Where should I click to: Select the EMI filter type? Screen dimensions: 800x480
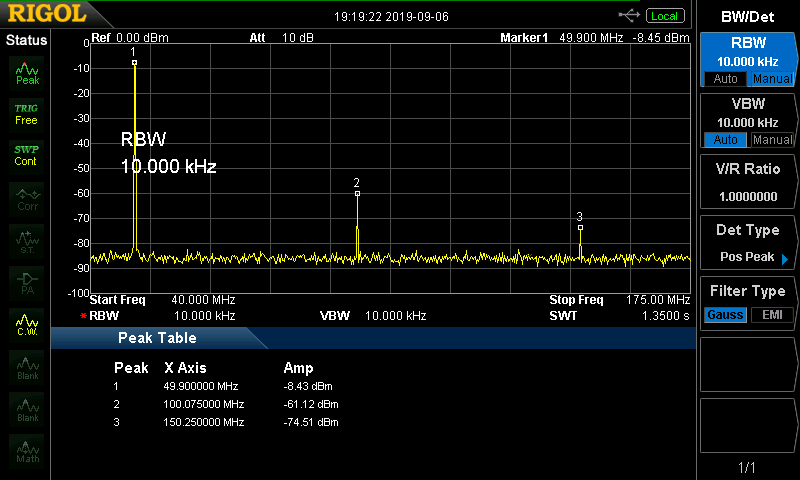coord(771,315)
